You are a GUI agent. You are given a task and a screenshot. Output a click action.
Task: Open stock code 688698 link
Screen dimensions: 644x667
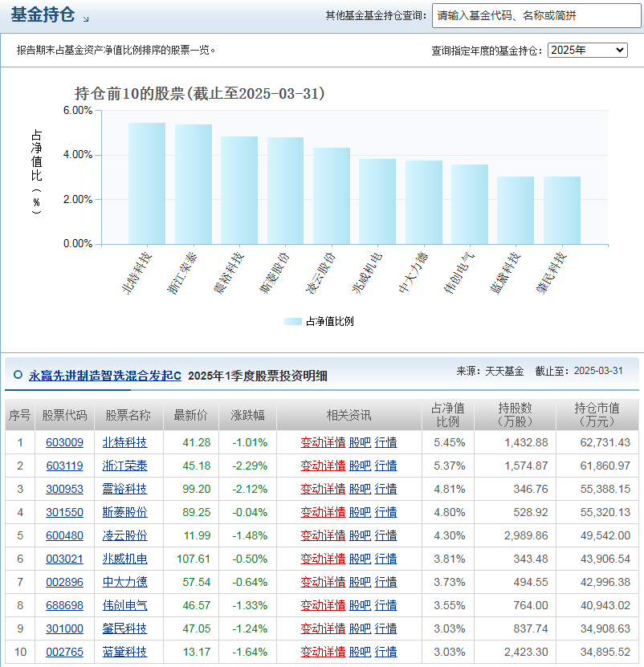65,605
